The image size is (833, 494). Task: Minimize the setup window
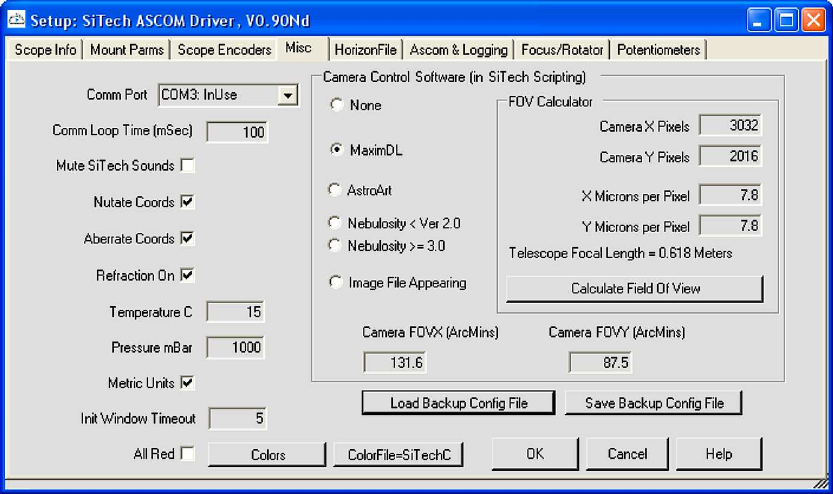[x=758, y=20]
